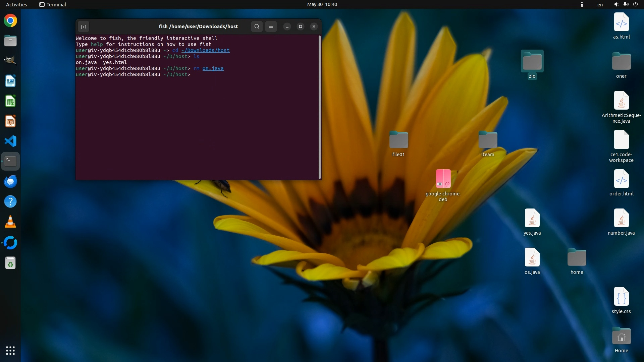Select the google-chrome.deb desktop file
The width and height of the screenshot is (644, 362).
coord(443,179)
